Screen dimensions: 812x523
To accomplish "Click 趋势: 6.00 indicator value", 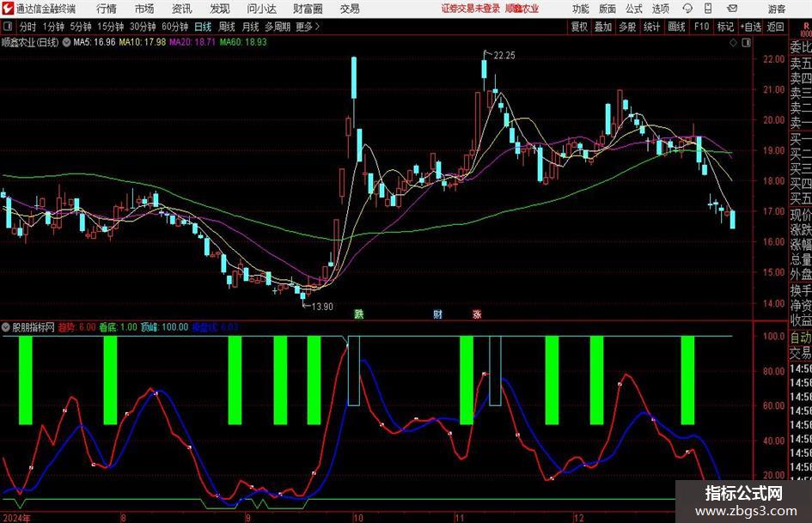I will point(76,327).
